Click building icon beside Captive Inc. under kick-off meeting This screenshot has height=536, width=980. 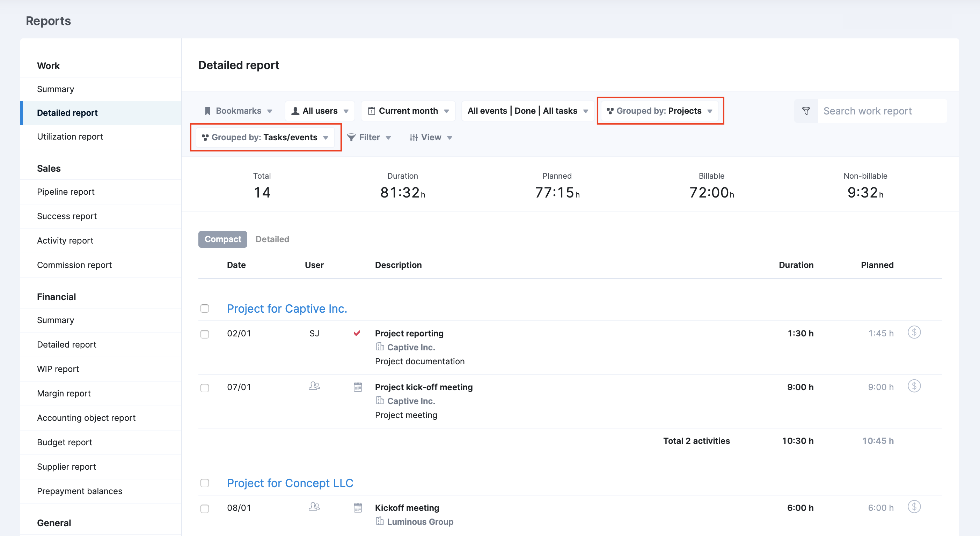(379, 400)
